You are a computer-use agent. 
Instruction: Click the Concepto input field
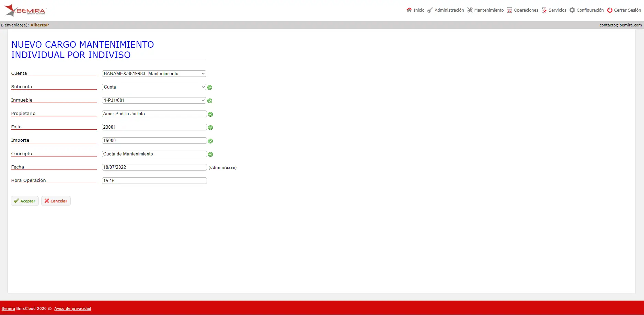coord(154,154)
